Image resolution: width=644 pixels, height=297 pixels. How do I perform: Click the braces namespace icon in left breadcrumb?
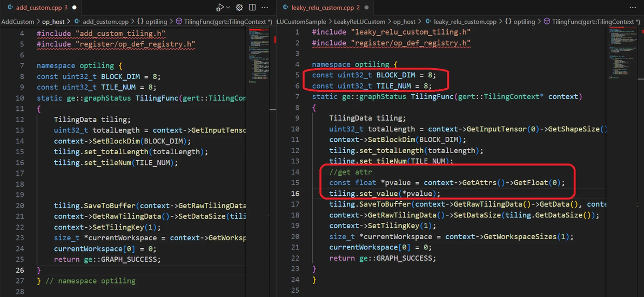tap(140, 22)
